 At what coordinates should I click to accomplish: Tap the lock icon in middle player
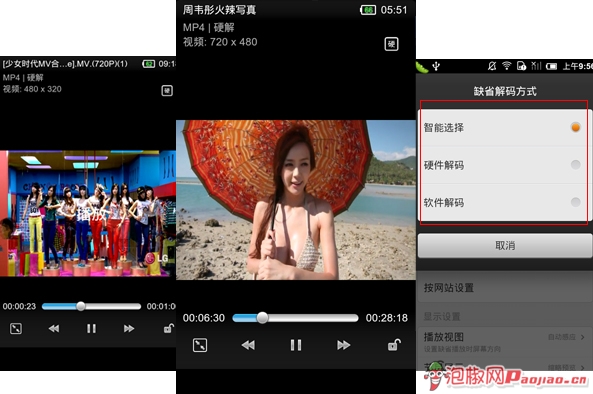pos(394,344)
